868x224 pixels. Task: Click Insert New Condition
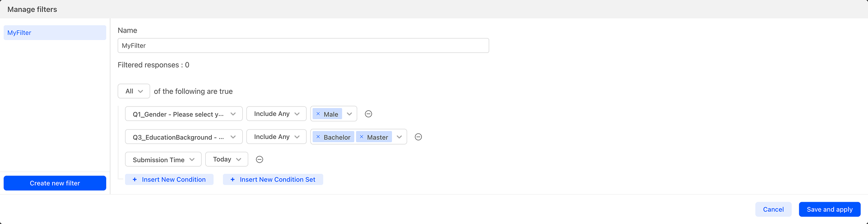169,180
